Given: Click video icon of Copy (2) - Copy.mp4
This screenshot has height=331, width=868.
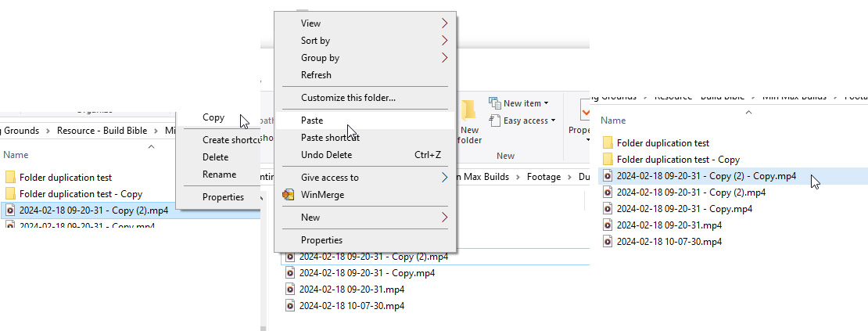Looking at the screenshot, I should tap(608, 176).
